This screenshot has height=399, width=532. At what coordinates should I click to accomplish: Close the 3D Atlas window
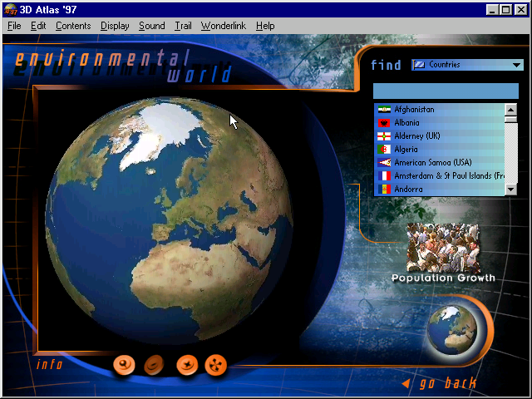521,9
